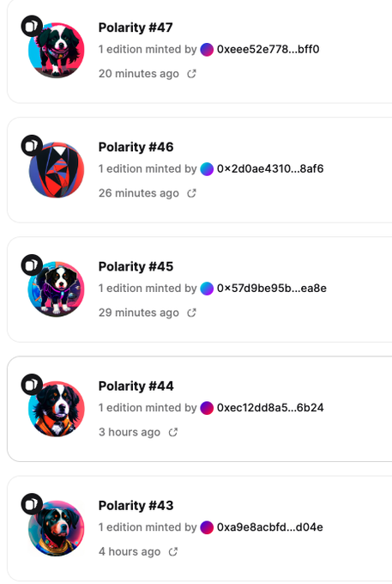Click gradient avatar next to 0x2d0ae4310...8af6
Viewport: 392px width, 584px height.
coord(207,168)
